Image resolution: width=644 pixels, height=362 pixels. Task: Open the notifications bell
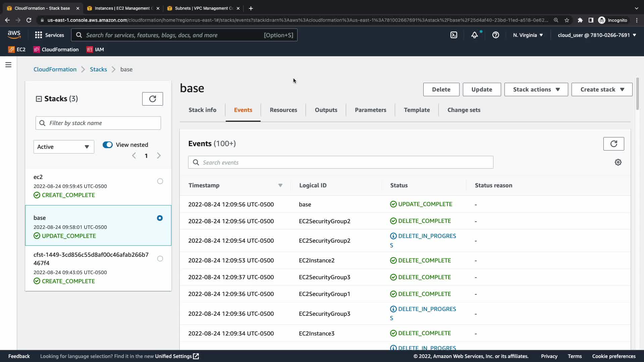coord(474,35)
